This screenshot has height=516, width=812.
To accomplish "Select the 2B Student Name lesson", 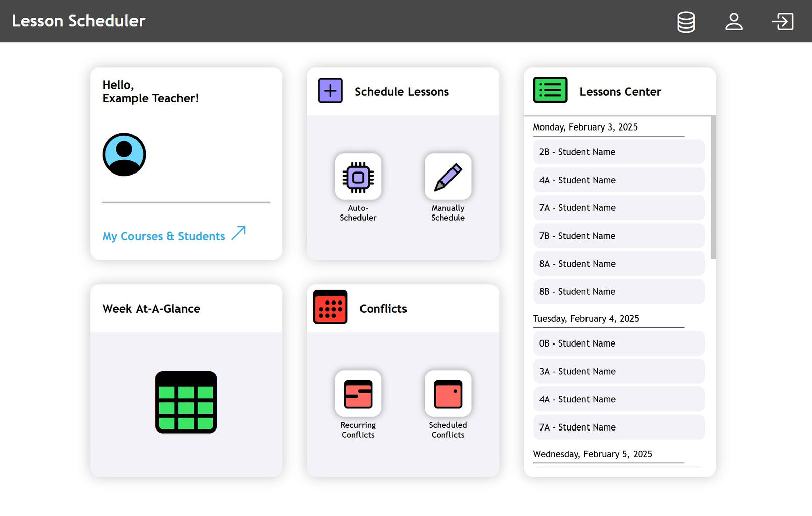I will click(618, 152).
